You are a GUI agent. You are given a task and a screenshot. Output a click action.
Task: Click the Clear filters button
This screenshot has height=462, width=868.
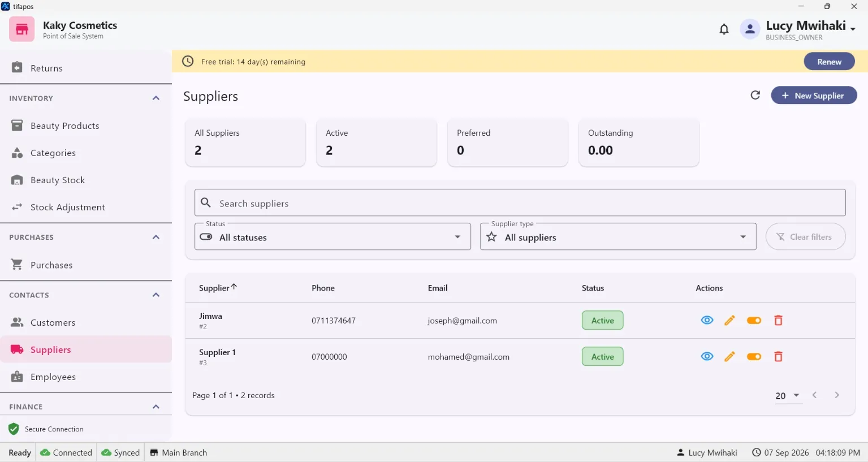pos(805,237)
